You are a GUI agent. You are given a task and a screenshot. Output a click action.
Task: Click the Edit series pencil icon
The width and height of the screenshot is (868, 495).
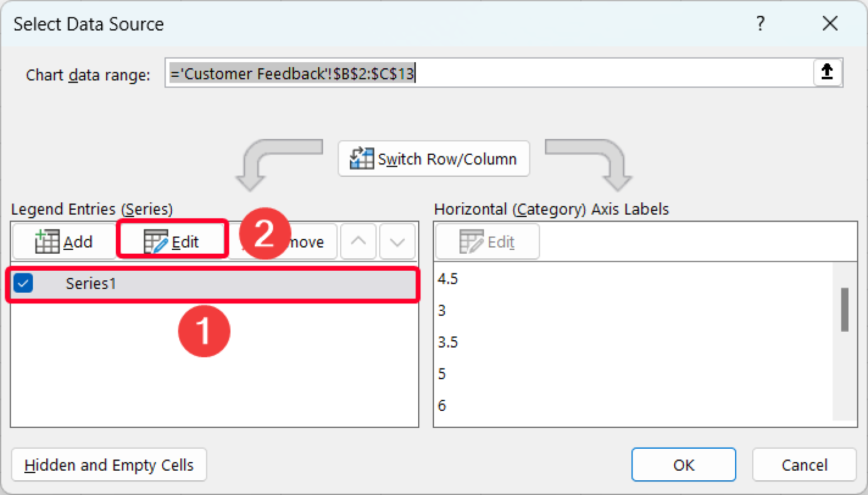pyautogui.click(x=157, y=241)
